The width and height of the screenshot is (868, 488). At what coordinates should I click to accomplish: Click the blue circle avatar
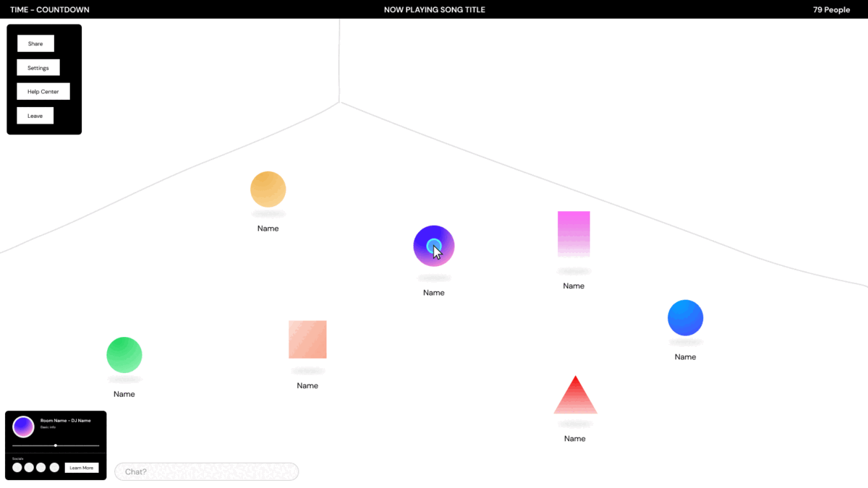tap(685, 317)
